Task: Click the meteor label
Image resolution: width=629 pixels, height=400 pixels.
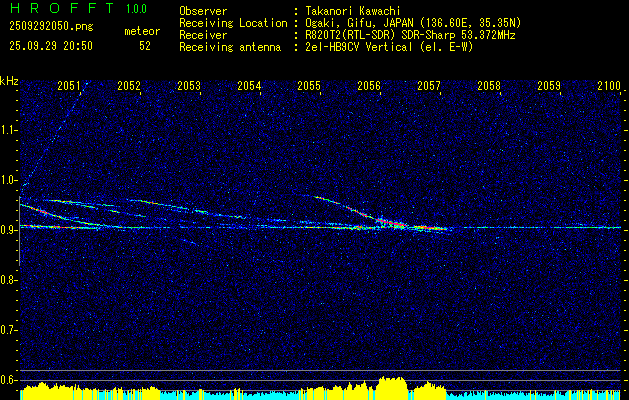Action: pos(142,31)
